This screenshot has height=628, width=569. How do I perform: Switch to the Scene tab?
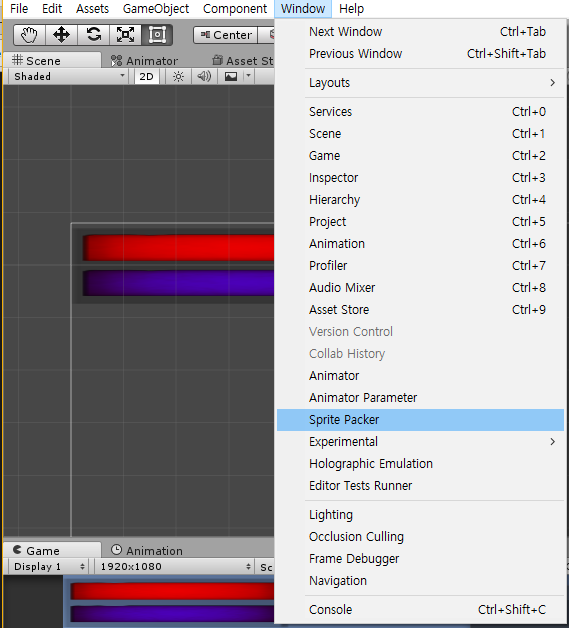coord(52,60)
